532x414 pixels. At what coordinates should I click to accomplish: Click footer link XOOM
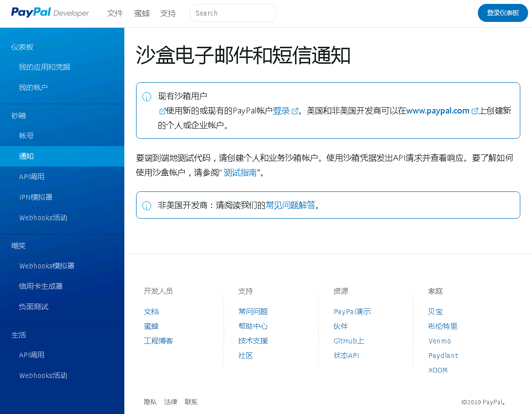point(438,370)
